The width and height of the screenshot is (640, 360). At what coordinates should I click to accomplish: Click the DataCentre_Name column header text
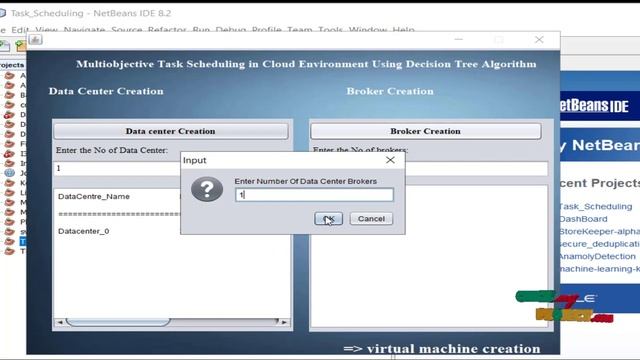click(93, 196)
